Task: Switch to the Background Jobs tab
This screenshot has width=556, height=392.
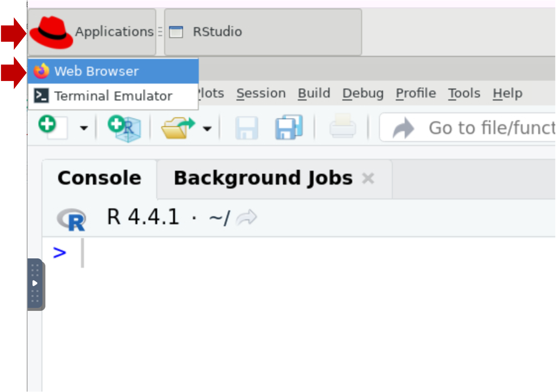Action: [263, 178]
